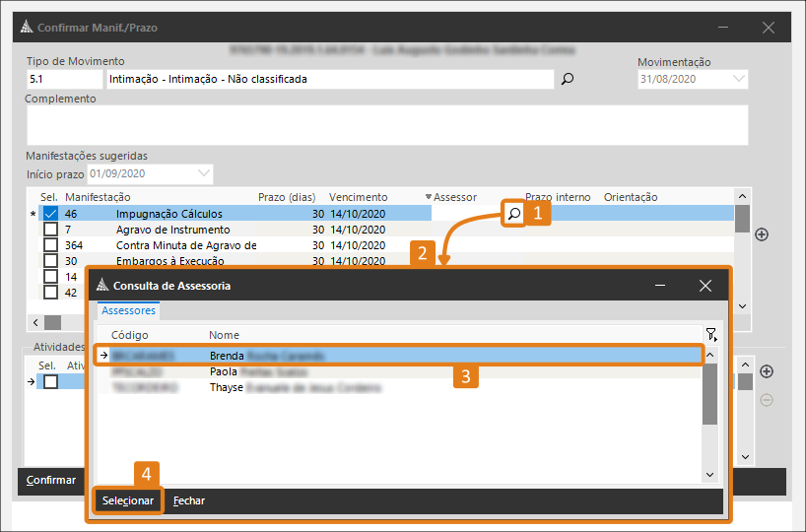
Task: Click the plus icon beside Atividades list
Action: tap(767, 371)
